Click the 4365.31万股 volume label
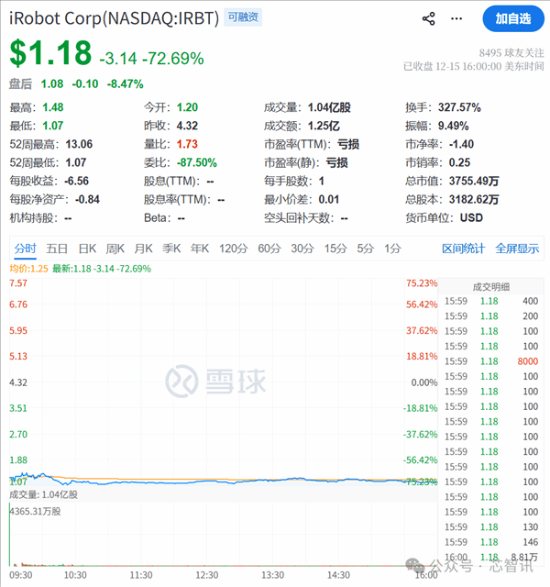The width and height of the screenshot is (550, 587). (36, 512)
